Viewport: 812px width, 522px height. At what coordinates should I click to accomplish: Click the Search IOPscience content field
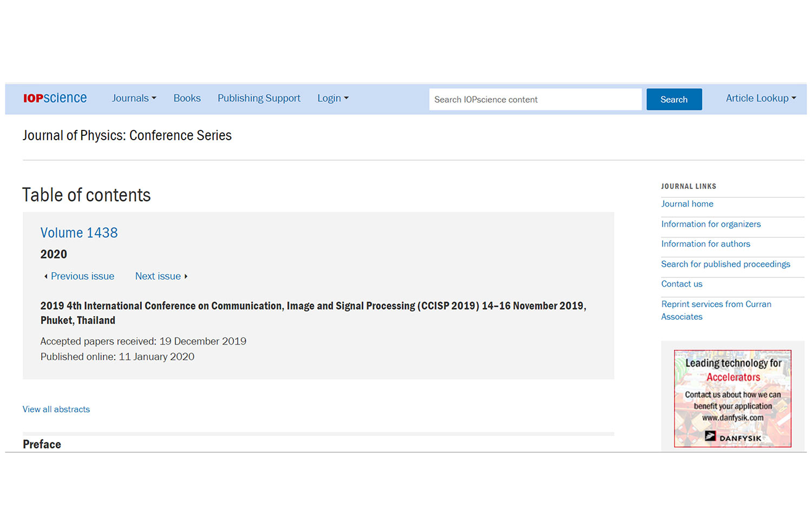(x=535, y=100)
